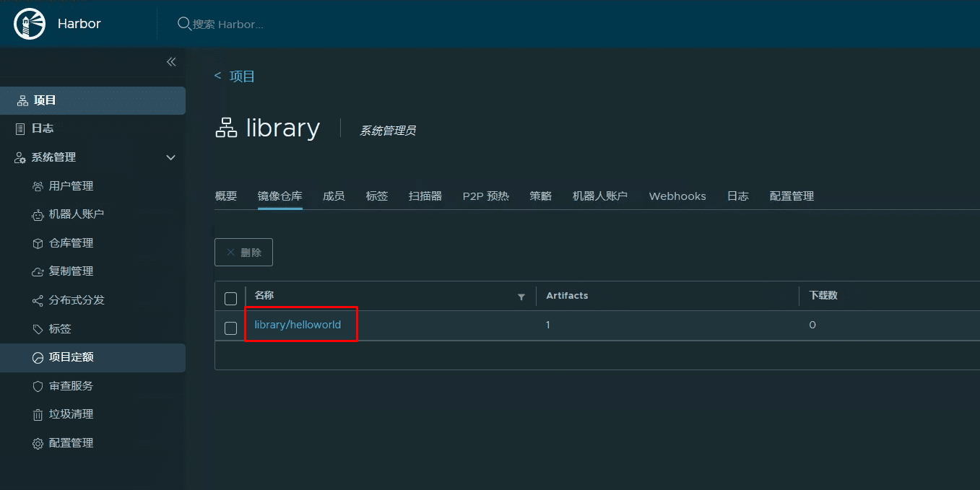Click the 下载数 cell showing 0

(x=812, y=325)
